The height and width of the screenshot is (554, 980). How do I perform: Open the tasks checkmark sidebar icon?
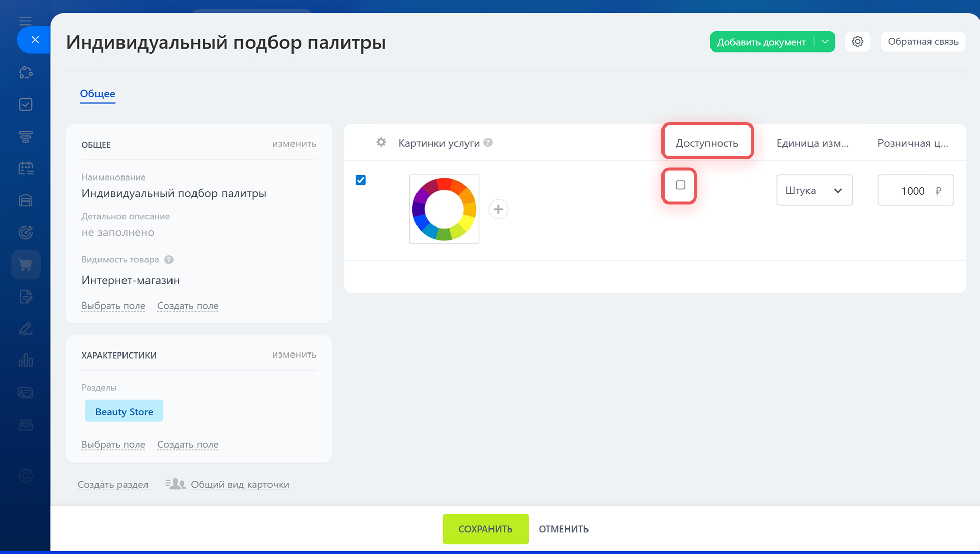(26, 105)
